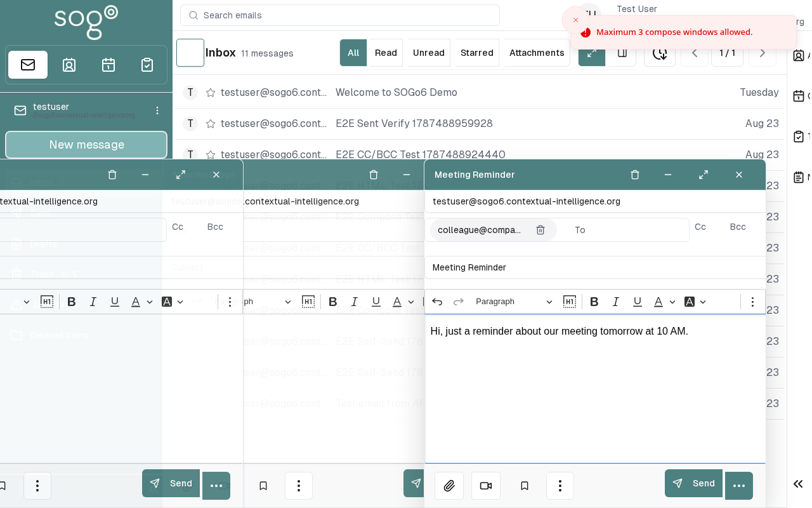Click the bookmark icon in Meeting Reminder footer
Screen dimensions: 812x508
point(525,486)
